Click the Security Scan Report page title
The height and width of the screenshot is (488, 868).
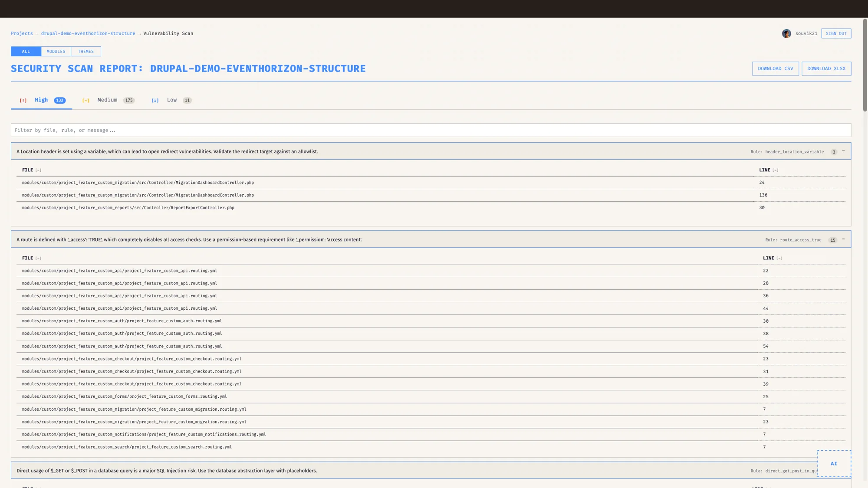188,69
